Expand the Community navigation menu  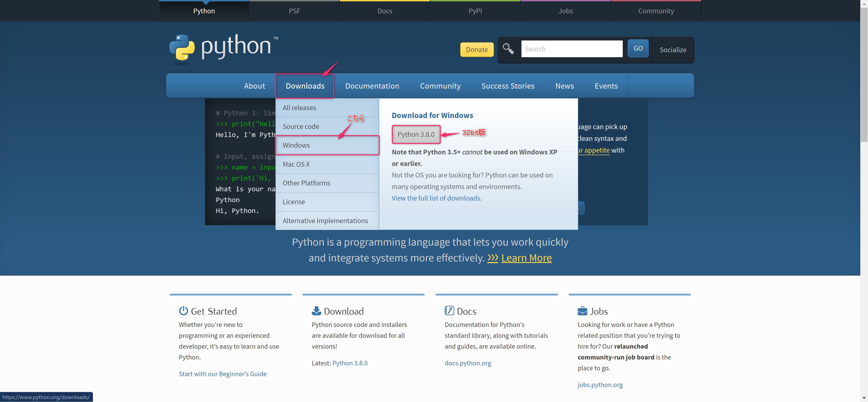440,86
